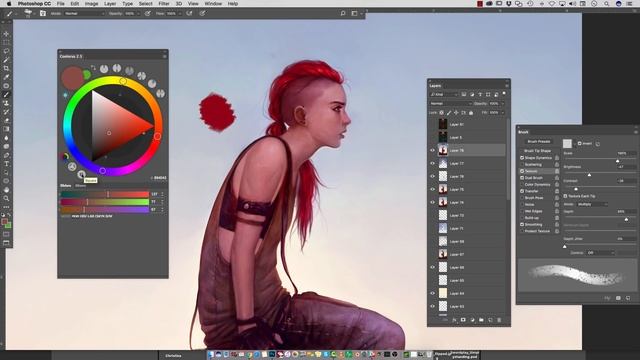Select the Type tool
This screenshot has width=640, height=360.
pos(6,164)
